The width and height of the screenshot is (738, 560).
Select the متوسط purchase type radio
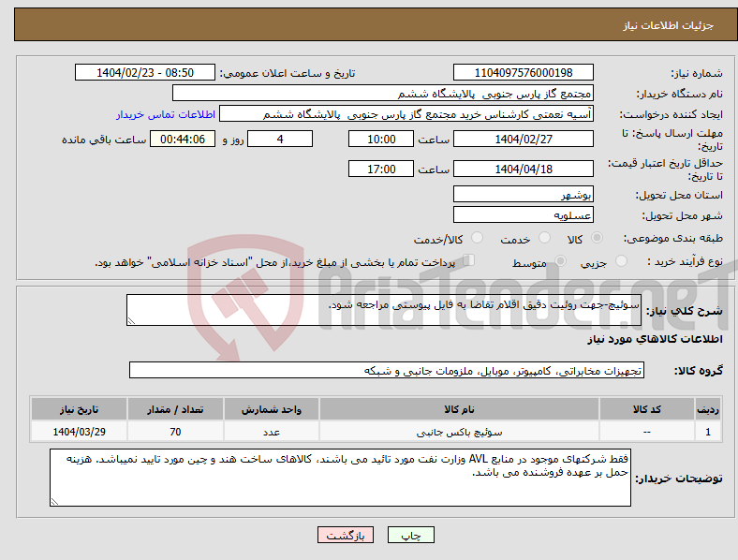pos(560,261)
